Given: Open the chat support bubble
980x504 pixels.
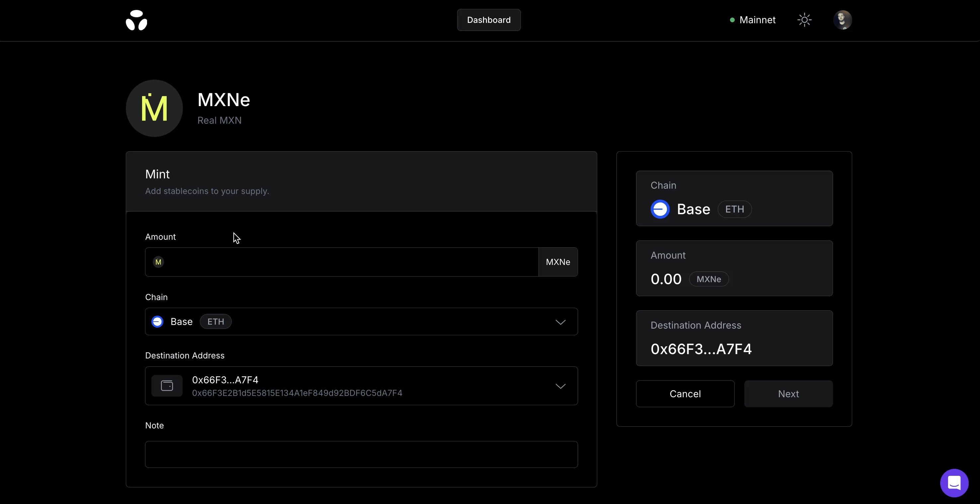Looking at the screenshot, I should click(954, 483).
